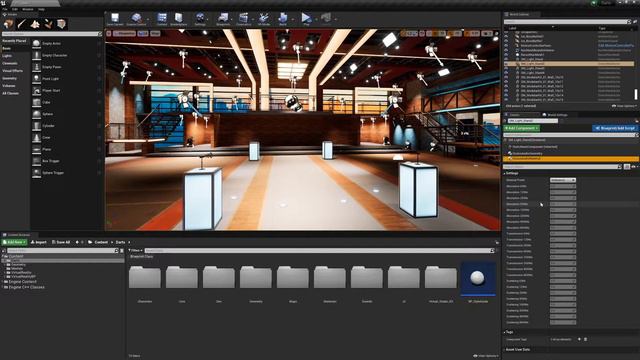Open the Lit view mode dropdown

(x=143, y=33)
